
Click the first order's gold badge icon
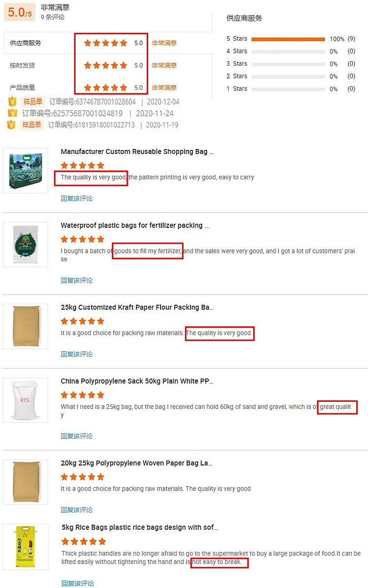(13, 101)
